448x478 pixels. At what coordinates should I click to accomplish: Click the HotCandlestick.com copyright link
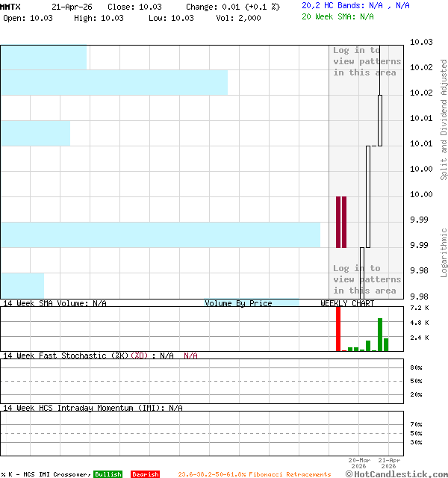point(396,474)
